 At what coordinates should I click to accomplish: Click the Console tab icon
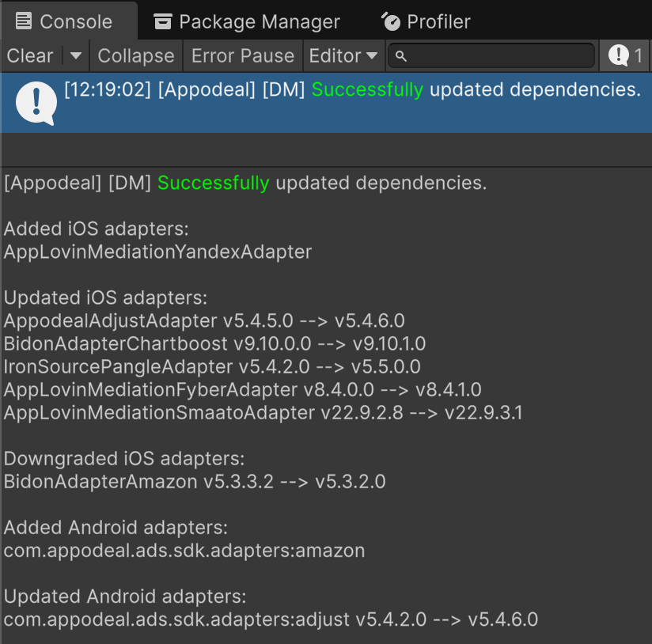pyautogui.click(x=23, y=21)
